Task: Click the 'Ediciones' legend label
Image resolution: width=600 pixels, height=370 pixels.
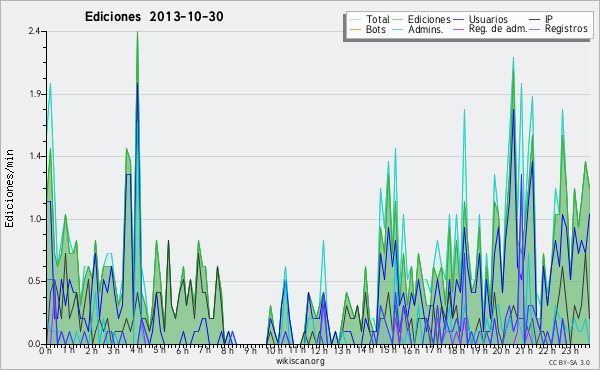Action: pos(429,19)
